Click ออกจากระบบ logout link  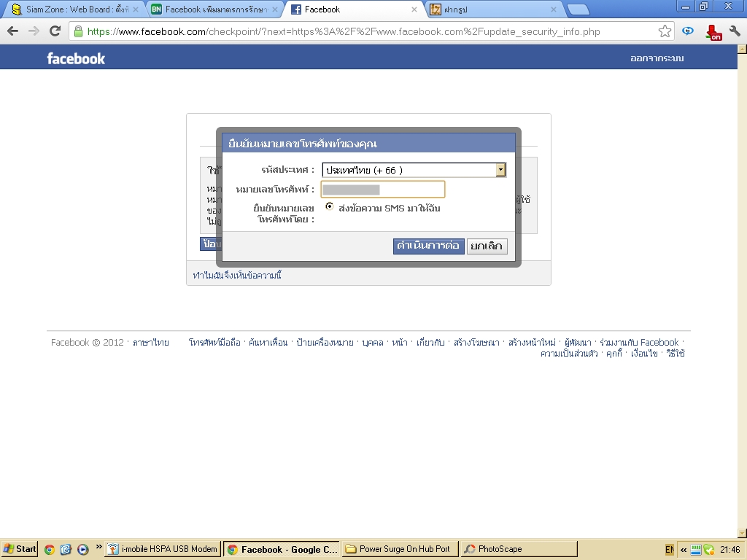(x=657, y=58)
